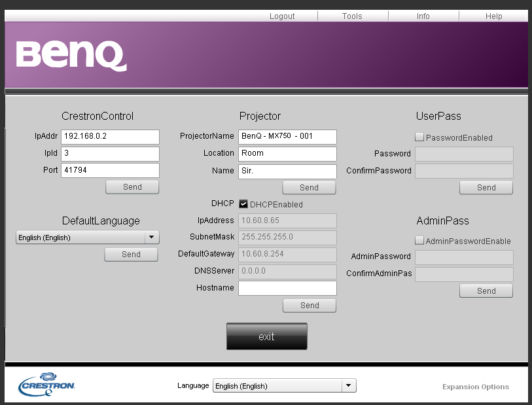Image resolution: width=532 pixels, height=405 pixels.
Task: Send the DHCP network settings below Hostname
Action: coord(310,306)
